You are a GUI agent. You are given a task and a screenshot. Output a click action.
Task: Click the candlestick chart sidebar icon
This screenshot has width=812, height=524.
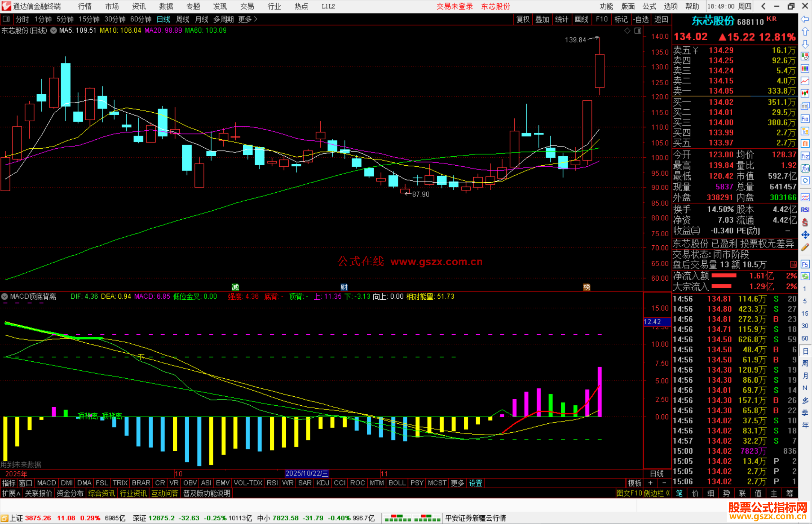(805, 93)
